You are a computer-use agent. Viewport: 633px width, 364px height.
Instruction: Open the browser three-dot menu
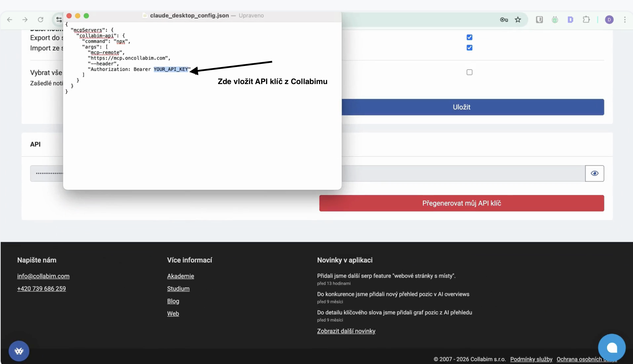(x=625, y=20)
